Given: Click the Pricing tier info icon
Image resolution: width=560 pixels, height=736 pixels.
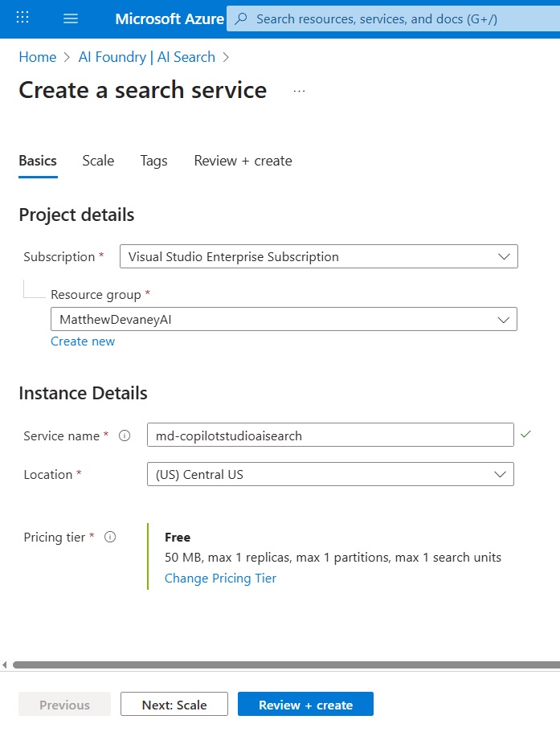Looking at the screenshot, I should tap(110, 537).
